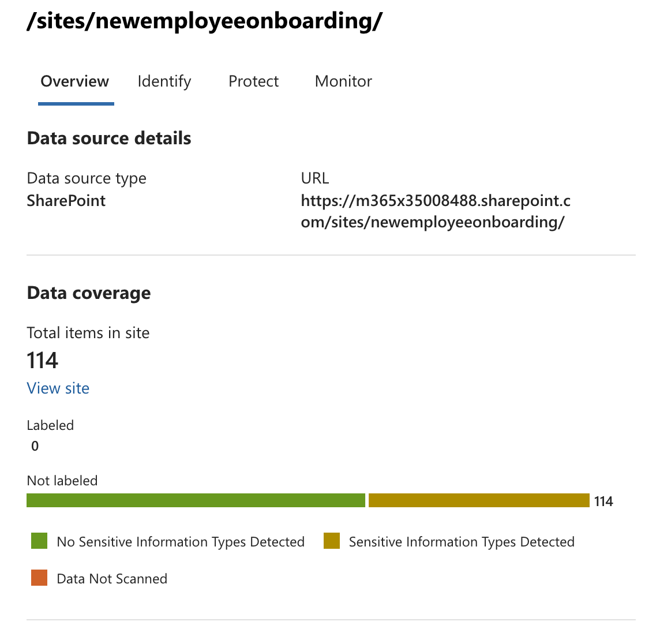Click the Labeled count value 0
The image size is (660, 644).
35,446
